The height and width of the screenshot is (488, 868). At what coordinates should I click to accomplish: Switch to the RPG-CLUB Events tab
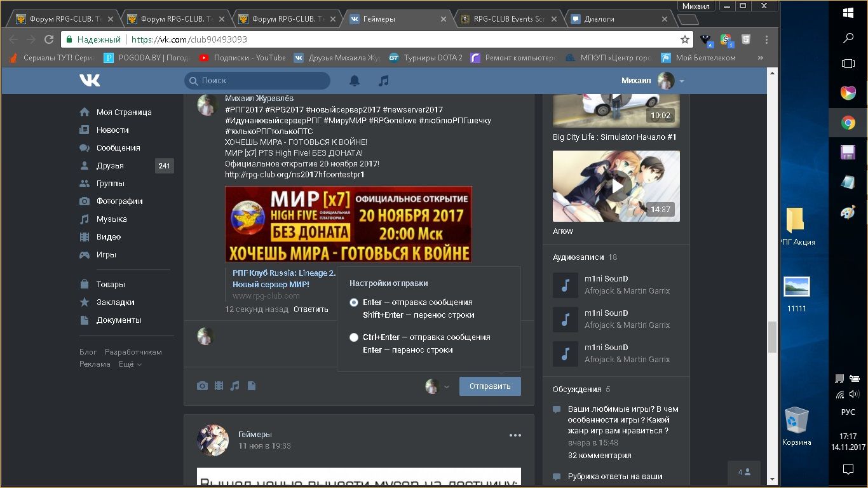click(x=508, y=19)
